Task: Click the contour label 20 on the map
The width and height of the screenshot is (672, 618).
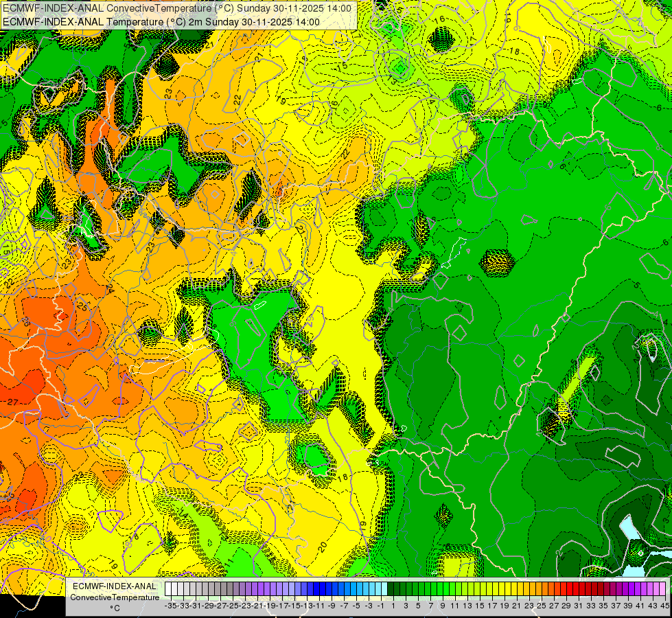Action: [x=323, y=546]
